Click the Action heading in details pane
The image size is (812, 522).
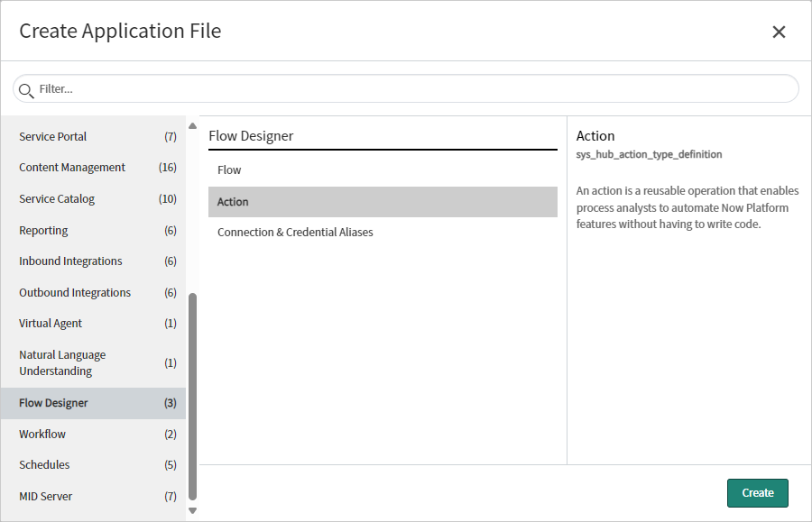point(595,136)
